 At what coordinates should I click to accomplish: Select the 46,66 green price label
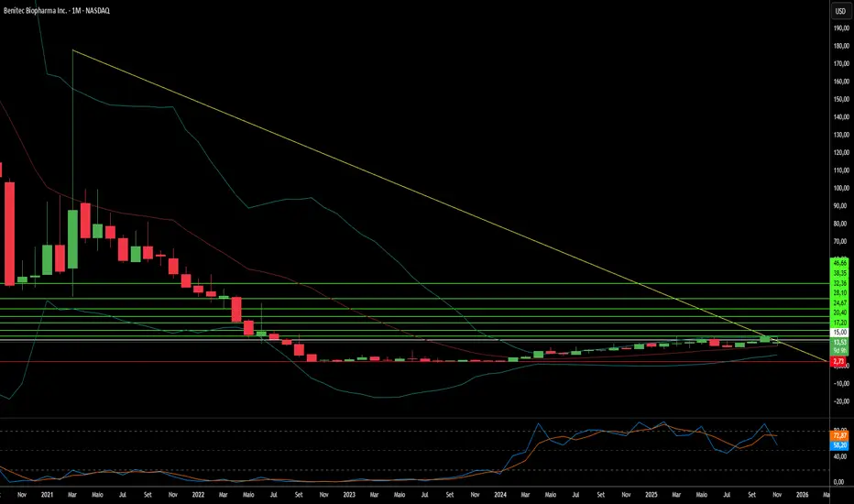pyautogui.click(x=838, y=262)
